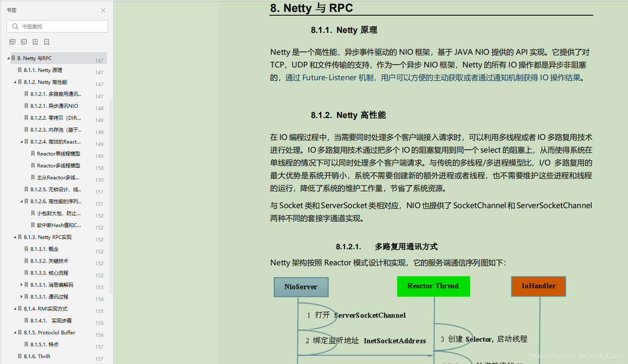Click heading '8.1.1. Netty 原理' in document
Image resolution: width=628 pixels, height=364 pixels.
(x=344, y=30)
